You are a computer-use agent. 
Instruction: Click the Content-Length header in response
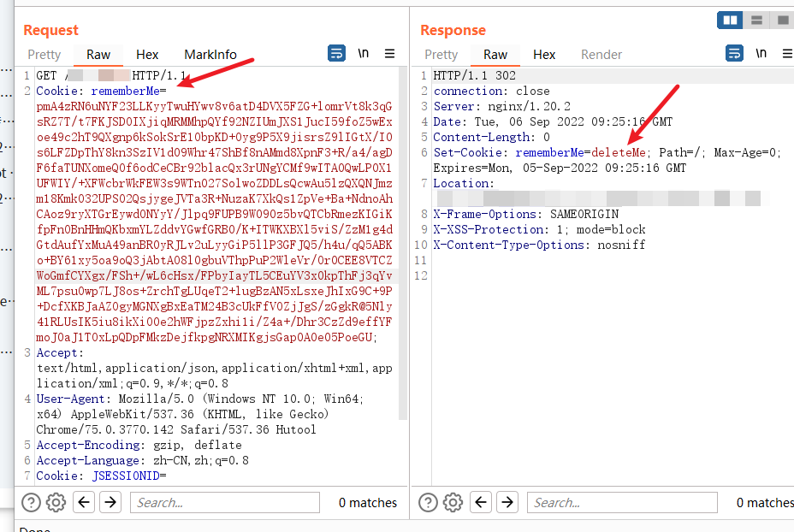[491, 137]
